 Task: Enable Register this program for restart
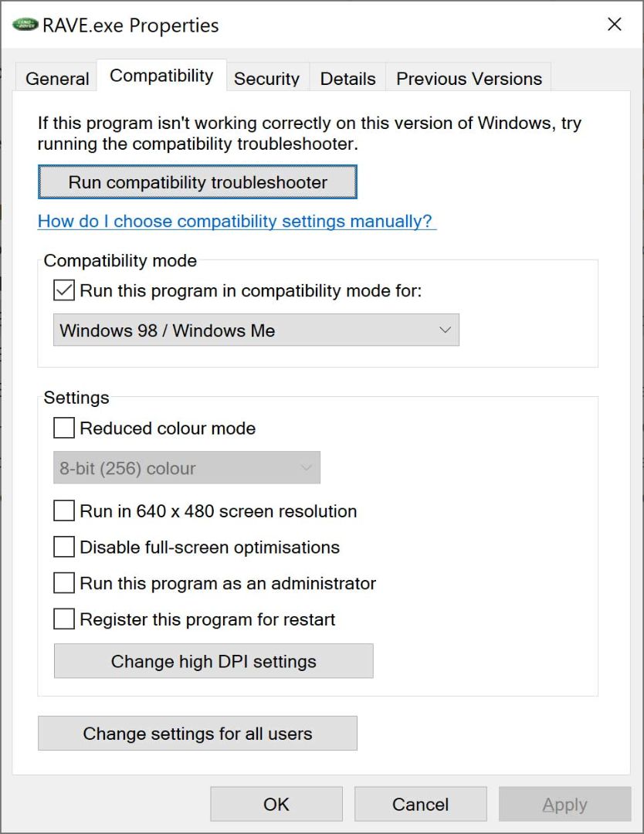64,619
